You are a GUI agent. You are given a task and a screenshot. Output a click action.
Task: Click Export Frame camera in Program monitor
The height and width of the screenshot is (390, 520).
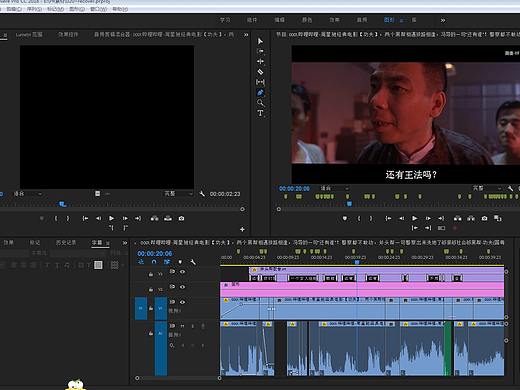pos(484,218)
